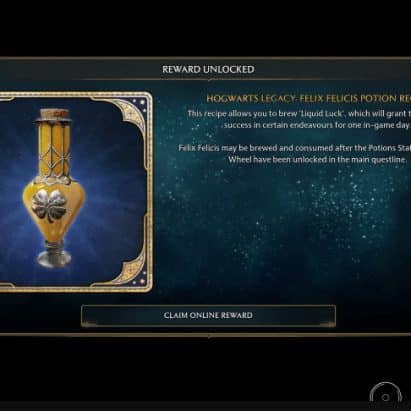
Task: Click the silver pedestal base of potion
Action: [54, 257]
